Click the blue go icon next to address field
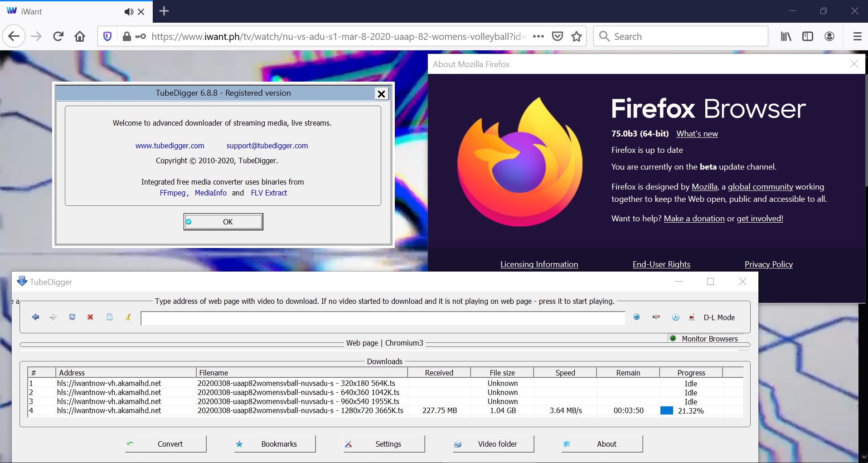Image resolution: width=868 pixels, height=463 pixels. point(637,317)
